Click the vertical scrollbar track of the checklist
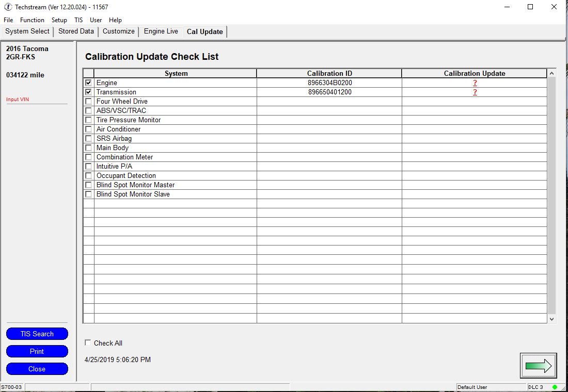The height and width of the screenshot is (392, 568). [551, 195]
